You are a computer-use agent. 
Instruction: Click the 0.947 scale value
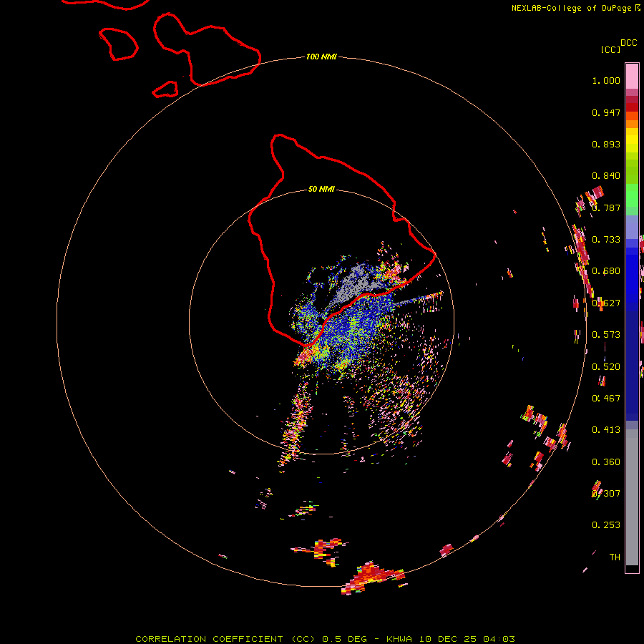click(x=606, y=112)
